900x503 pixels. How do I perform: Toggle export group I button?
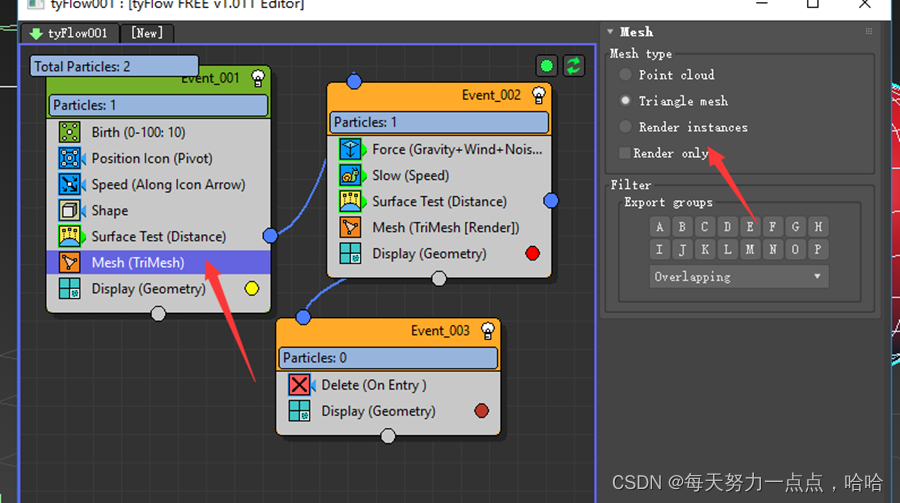[660, 250]
